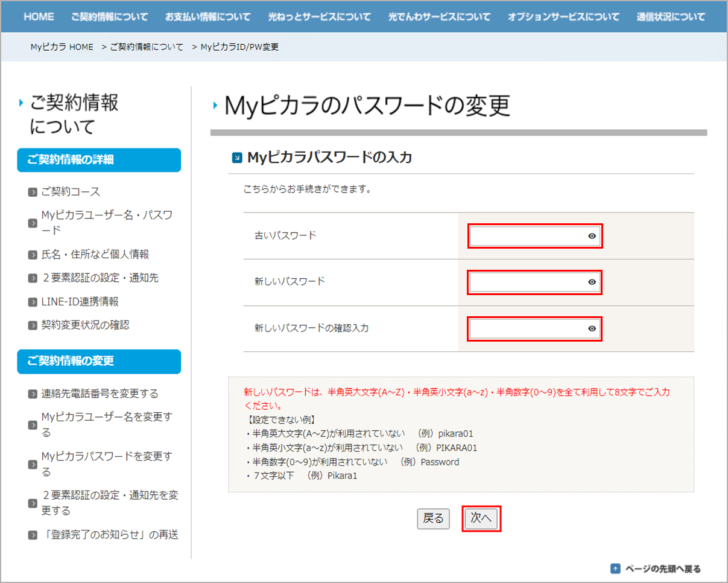Open Myピカラユーザー名を変更する link

106,424
